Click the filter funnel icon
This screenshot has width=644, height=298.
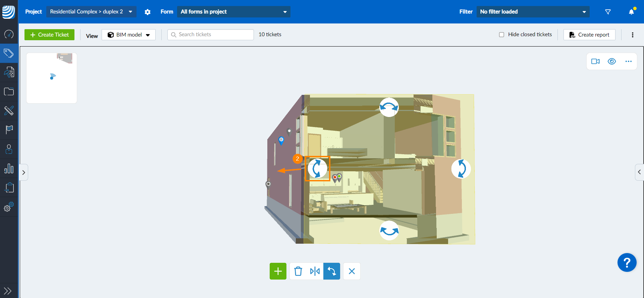point(608,12)
